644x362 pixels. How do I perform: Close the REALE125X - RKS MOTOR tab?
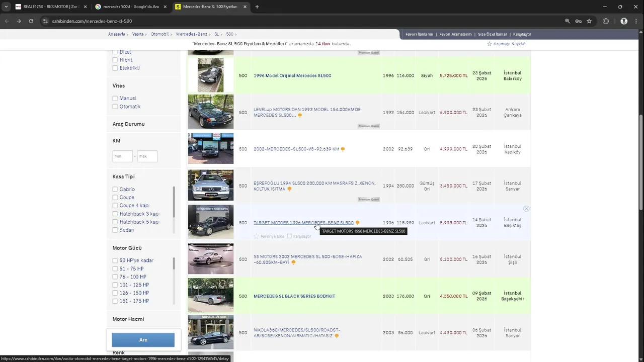pos(85,7)
